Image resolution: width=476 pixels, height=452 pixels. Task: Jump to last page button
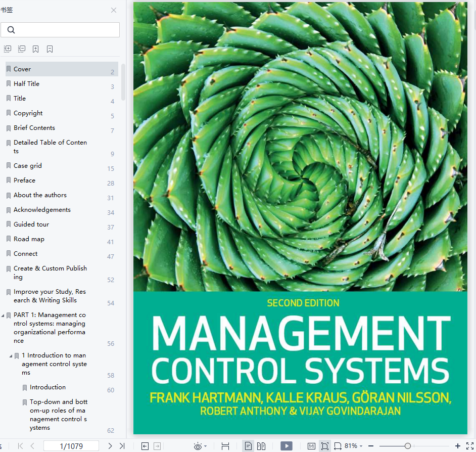pos(122,446)
